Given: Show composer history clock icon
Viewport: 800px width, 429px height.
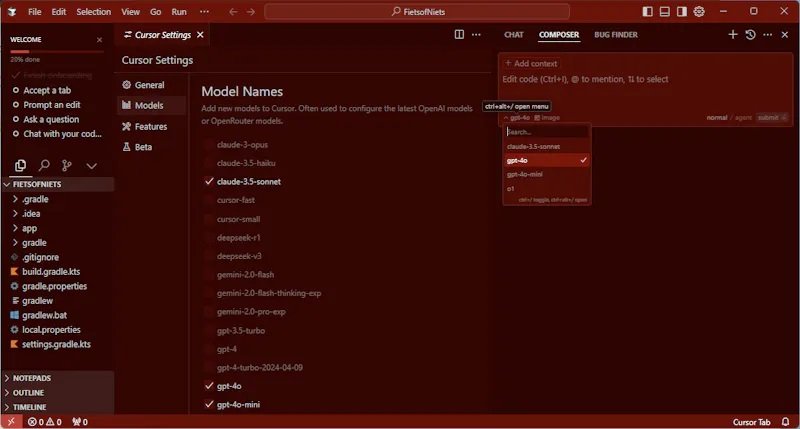Looking at the screenshot, I should point(750,34).
